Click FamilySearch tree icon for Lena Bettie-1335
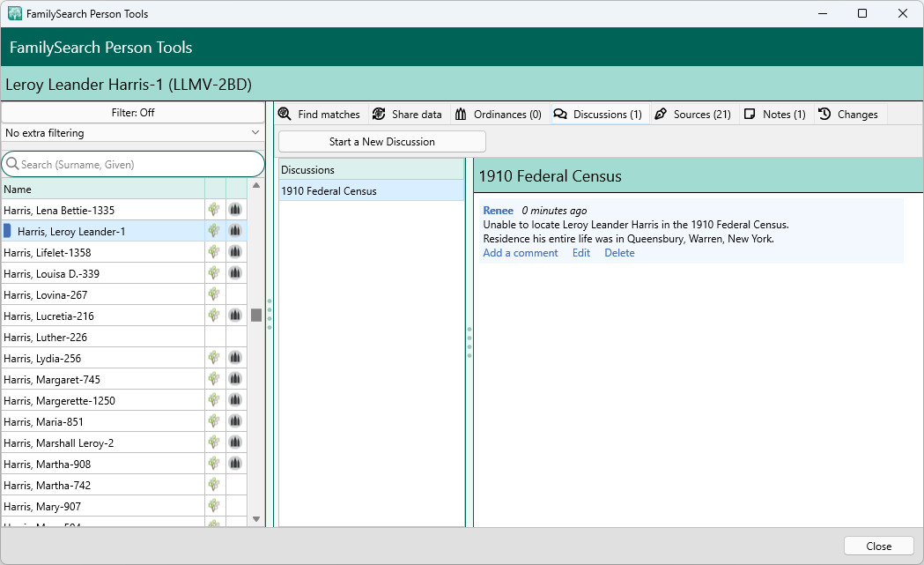This screenshot has width=924, height=565. coord(214,210)
